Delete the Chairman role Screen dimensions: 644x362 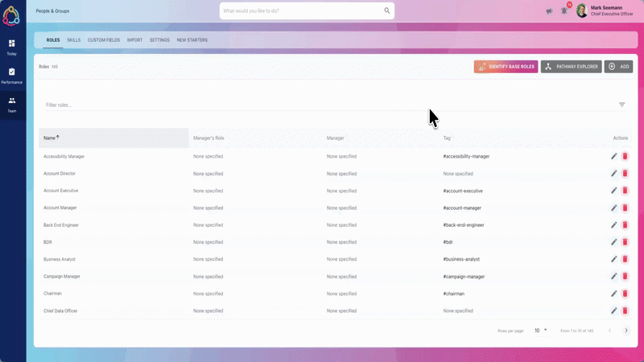click(x=625, y=294)
